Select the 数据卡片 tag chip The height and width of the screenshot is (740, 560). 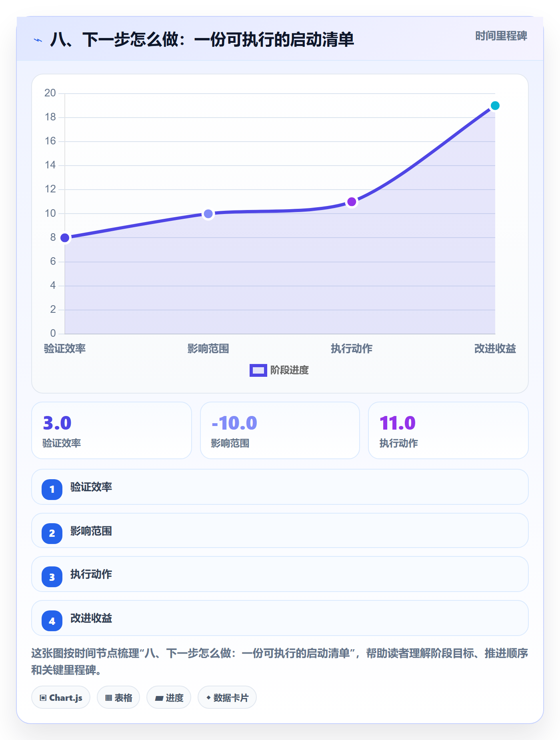click(x=227, y=698)
